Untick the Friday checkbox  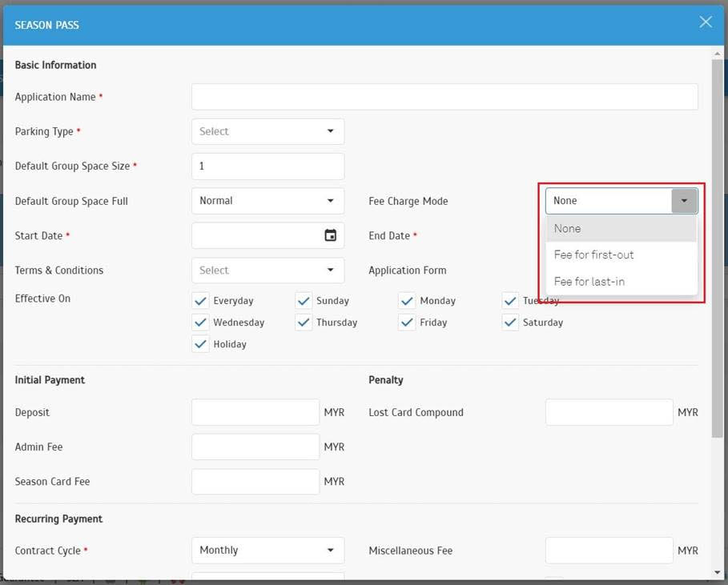(x=407, y=323)
